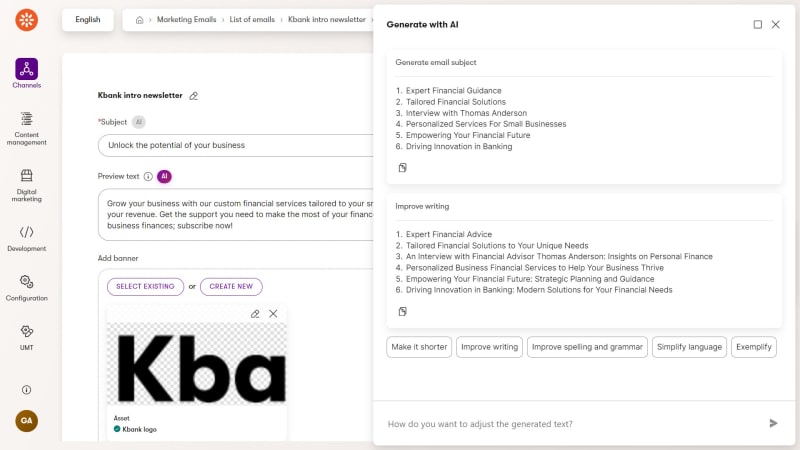Click the pencil icon beside Kbank intro newsletter

pyautogui.click(x=194, y=96)
